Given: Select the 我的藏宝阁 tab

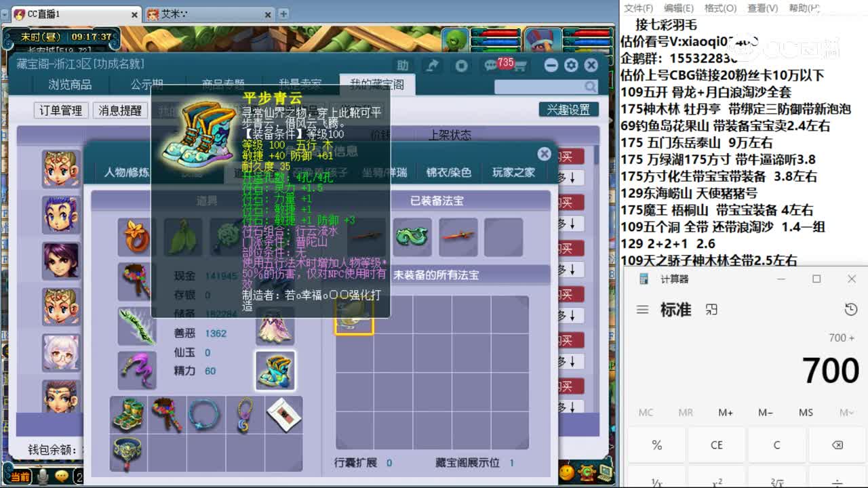Looking at the screenshot, I should [x=377, y=85].
